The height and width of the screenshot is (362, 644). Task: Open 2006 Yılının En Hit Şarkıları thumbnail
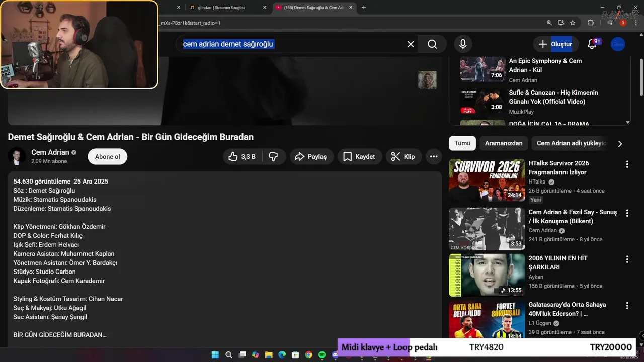(487, 276)
